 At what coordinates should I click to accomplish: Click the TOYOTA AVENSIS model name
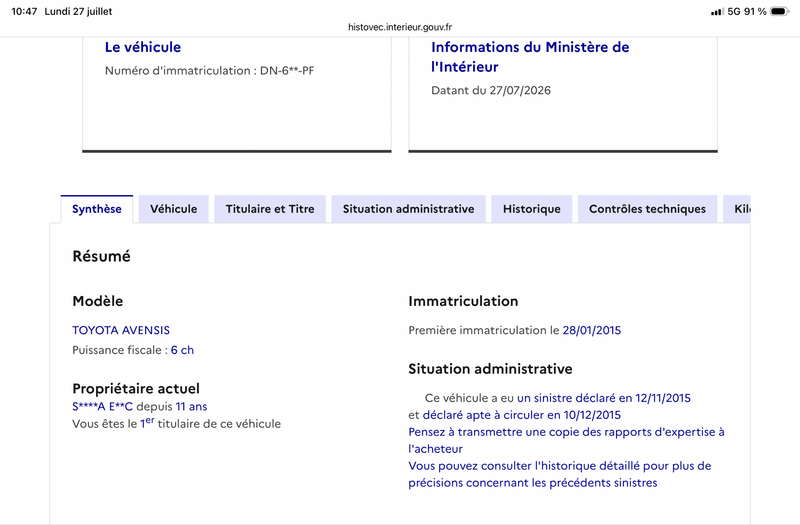121,330
